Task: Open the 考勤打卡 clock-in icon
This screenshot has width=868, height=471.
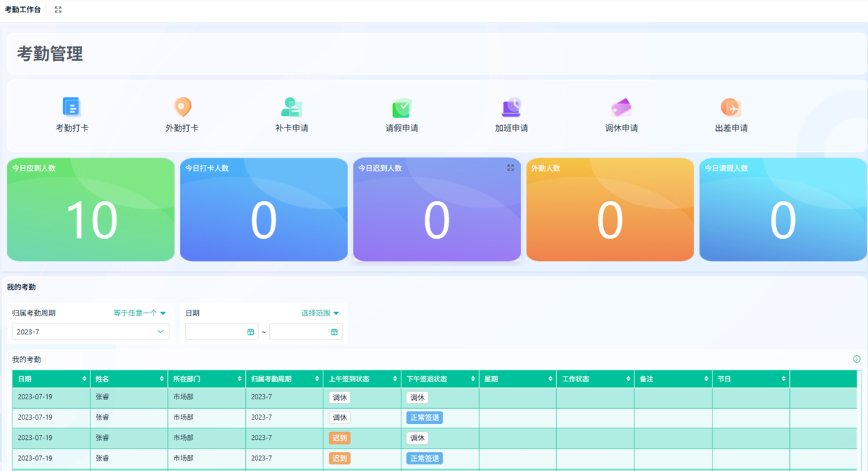Action: pos(72,107)
